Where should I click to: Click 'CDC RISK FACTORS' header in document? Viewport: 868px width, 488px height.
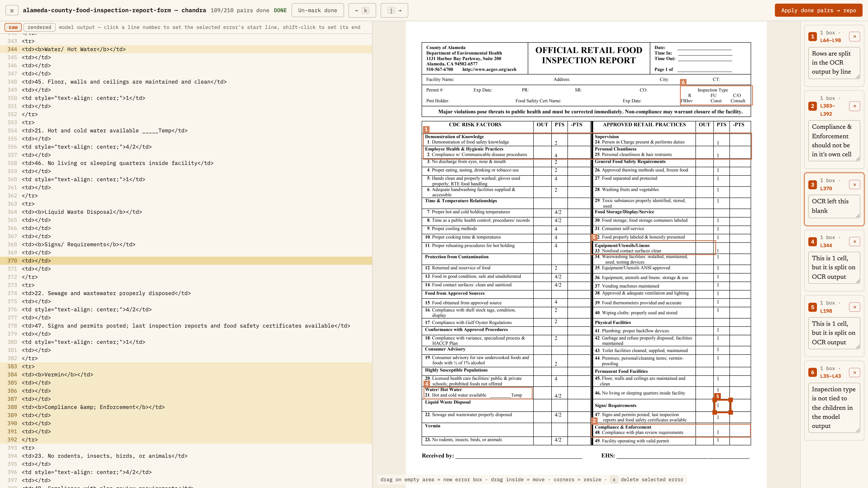pos(475,125)
